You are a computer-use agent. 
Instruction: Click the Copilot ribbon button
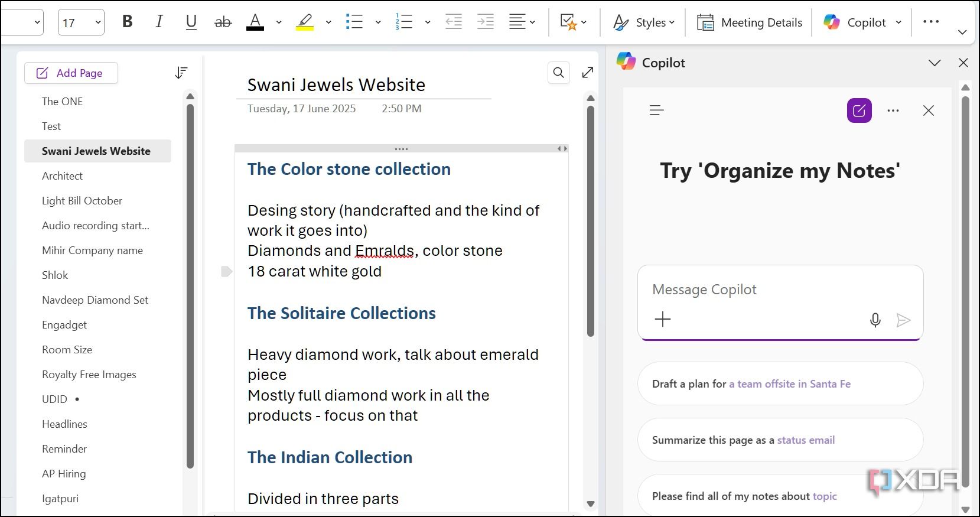click(855, 22)
